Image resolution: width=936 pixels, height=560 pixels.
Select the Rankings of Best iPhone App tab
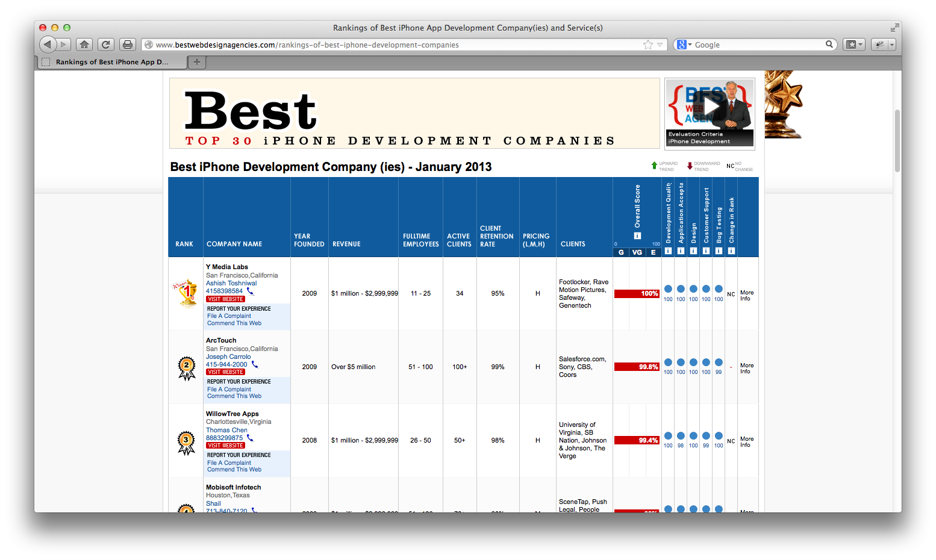(x=112, y=61)
